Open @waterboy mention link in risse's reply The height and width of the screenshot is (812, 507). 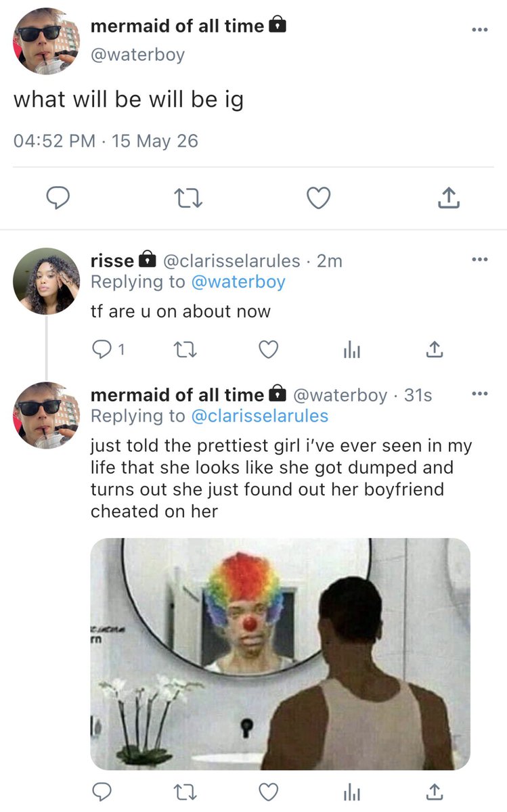pos(238,281)
